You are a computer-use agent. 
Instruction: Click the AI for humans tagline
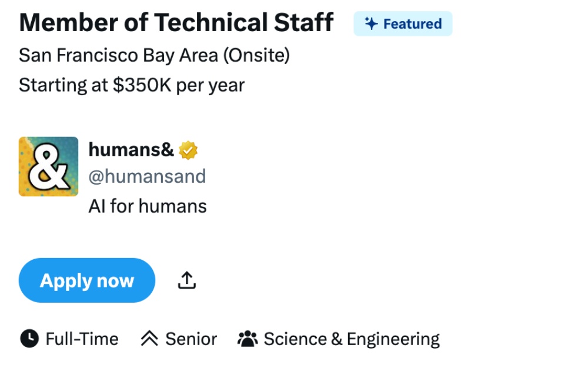pyautogui.click(x=148, y=206)
